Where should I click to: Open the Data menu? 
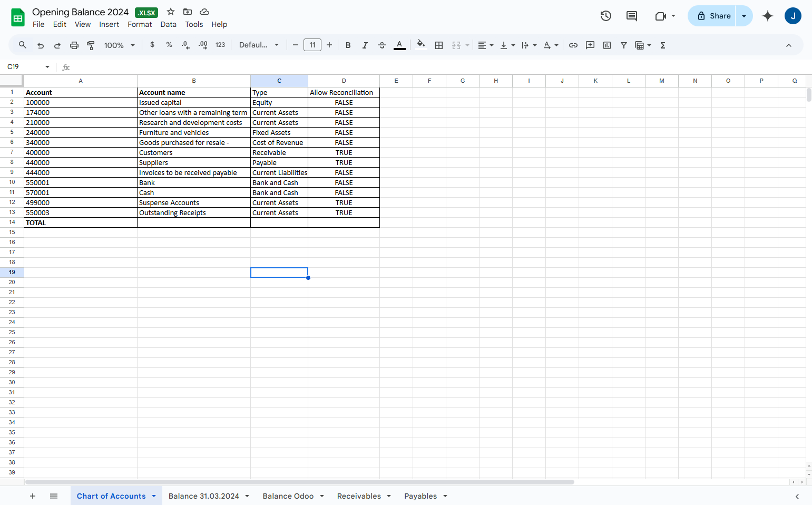point(169,24)
